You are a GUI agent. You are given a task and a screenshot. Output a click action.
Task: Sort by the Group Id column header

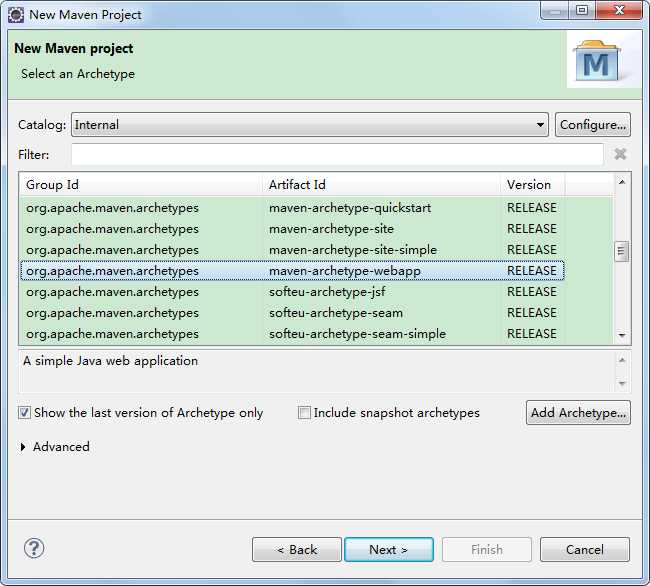click(x=141, y=184)
